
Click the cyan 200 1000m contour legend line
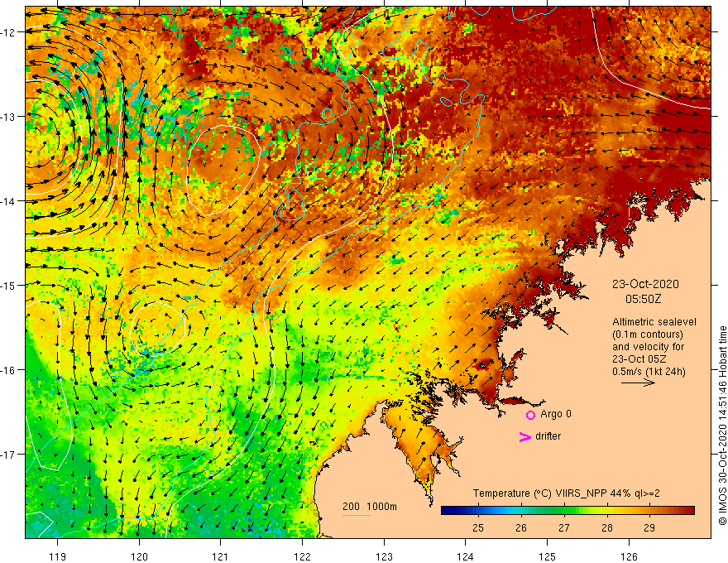(356, 516)
